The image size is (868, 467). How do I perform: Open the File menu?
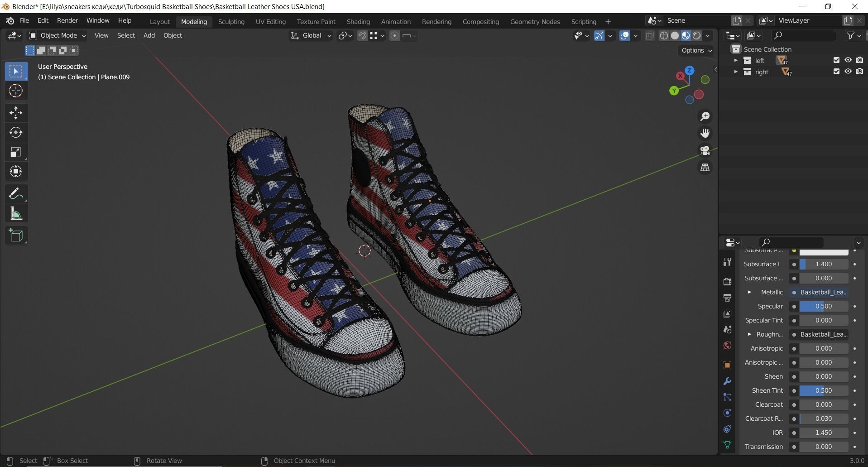pos(24,20)
